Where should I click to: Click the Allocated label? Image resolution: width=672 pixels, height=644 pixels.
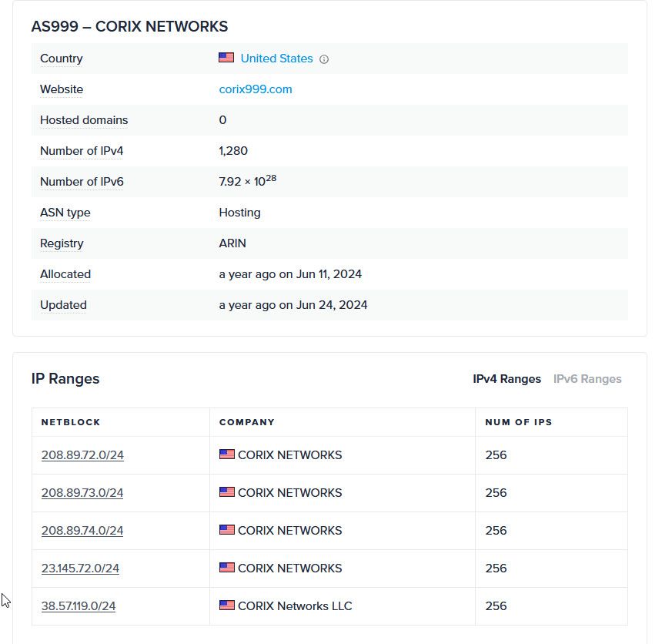[65, 274]
